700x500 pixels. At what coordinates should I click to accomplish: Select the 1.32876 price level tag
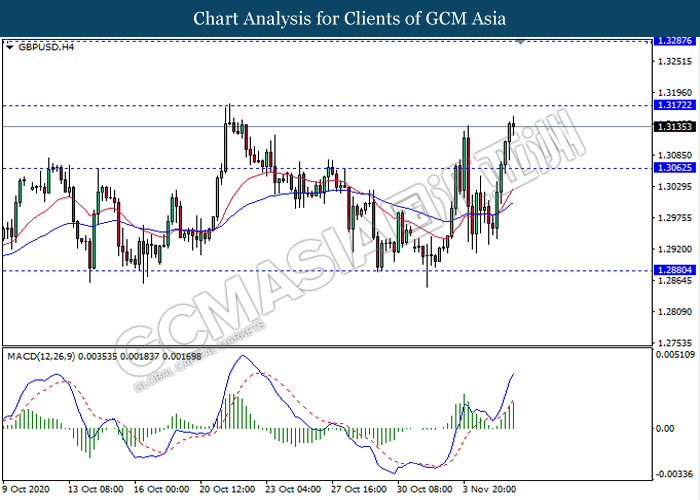[x=675, y=41]
